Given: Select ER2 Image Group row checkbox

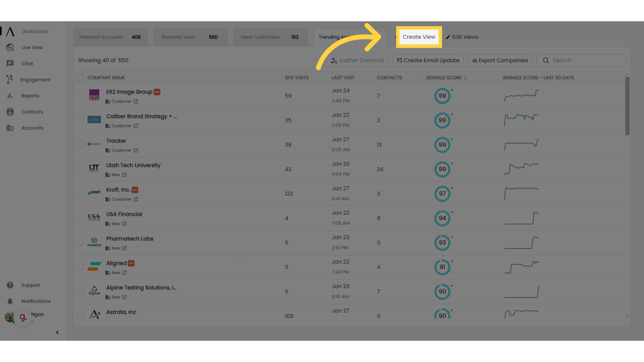Looking at the screenshot, I should tap(80, 95).
